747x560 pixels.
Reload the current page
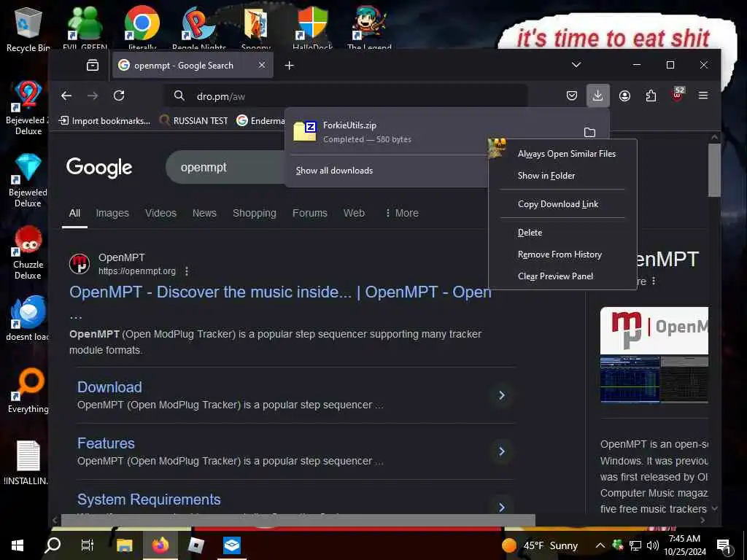[119, 96]
